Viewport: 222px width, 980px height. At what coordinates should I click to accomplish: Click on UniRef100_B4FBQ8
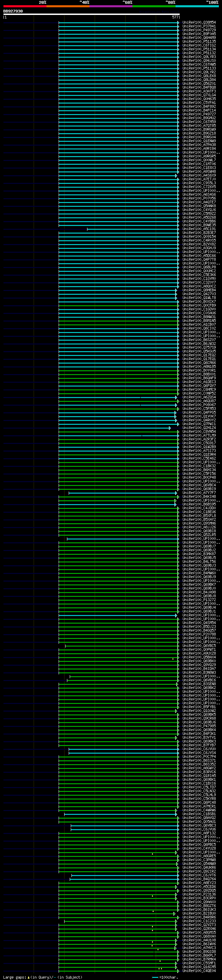tap(199, 88)
